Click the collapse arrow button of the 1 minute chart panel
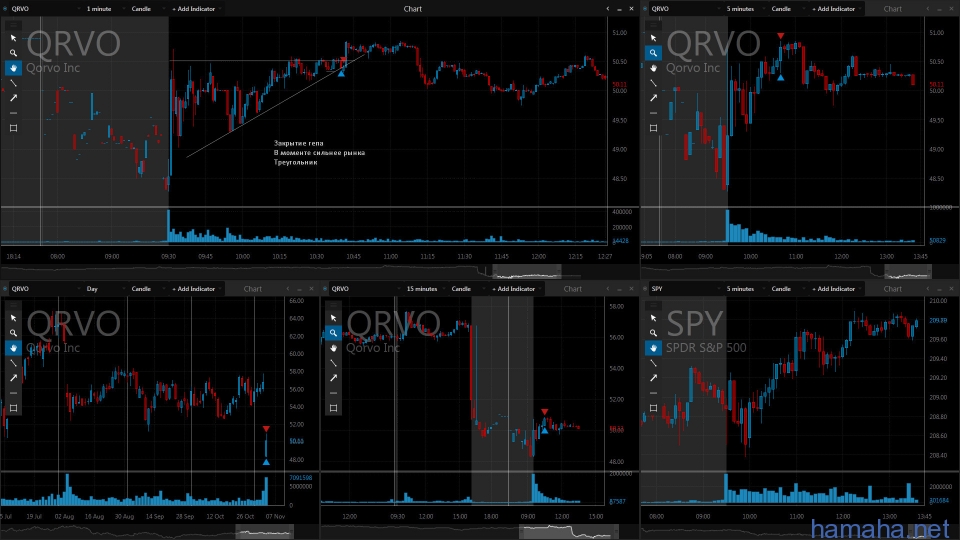The height and width of the screenshot is (540, 960). (x=607, y=9)
